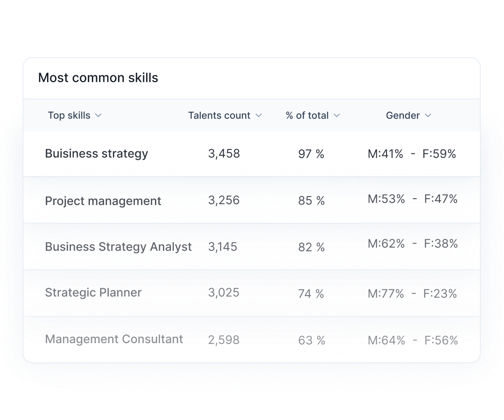Open the Management Consultant skill entry
The width and height of the screenshot is (504, 420).
tap(114, 339)
